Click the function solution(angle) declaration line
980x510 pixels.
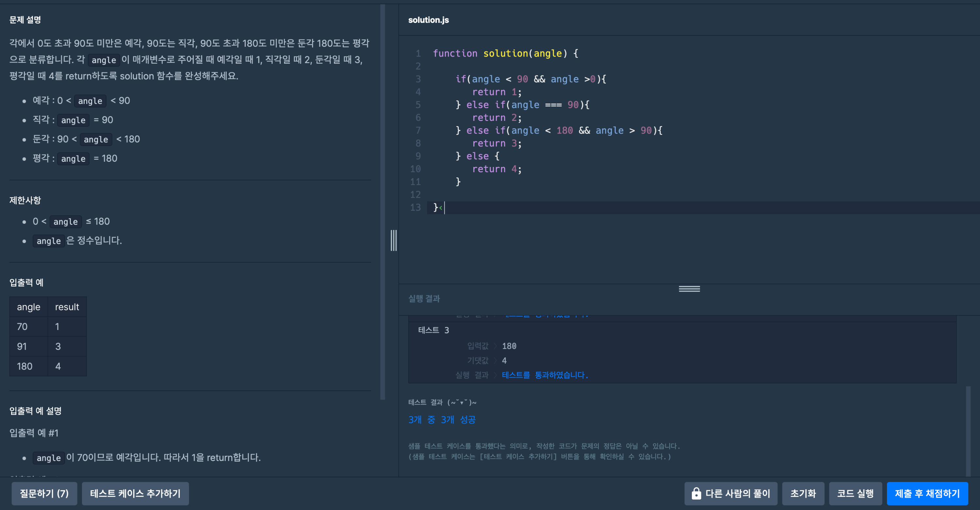pyautogui.click(x=505, y=53)
